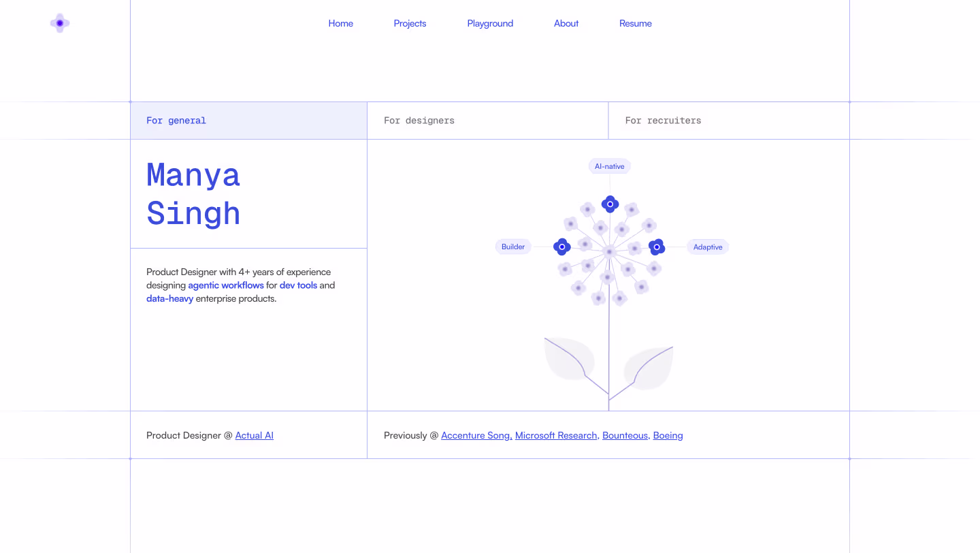Open the About page
Screen dimensions: 980x553
point(566,23)
